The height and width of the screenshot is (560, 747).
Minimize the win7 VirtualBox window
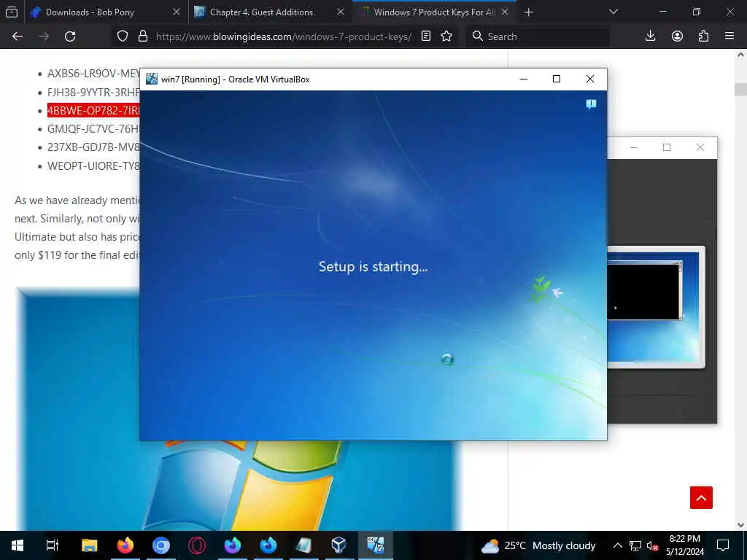(x=524, y=79)
